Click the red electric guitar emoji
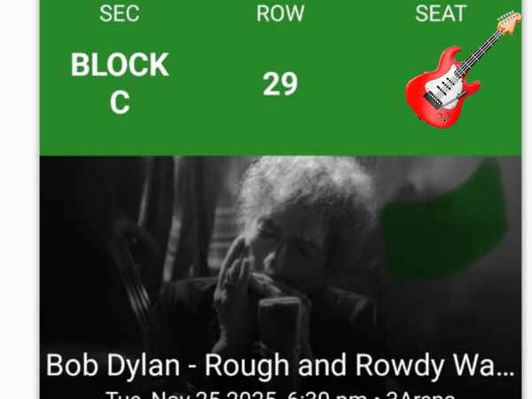The height and width of the screenshot is (399, 532). coord(461,69)
